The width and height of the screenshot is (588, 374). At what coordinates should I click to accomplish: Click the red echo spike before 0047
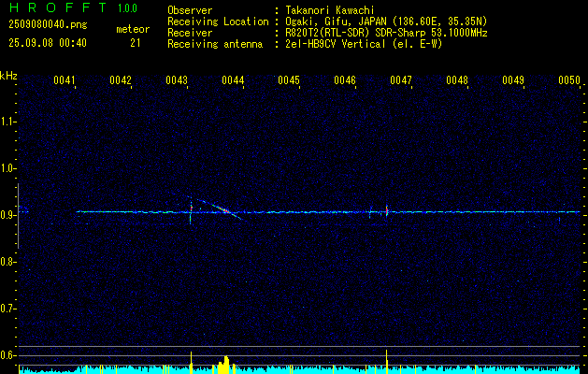387,210
